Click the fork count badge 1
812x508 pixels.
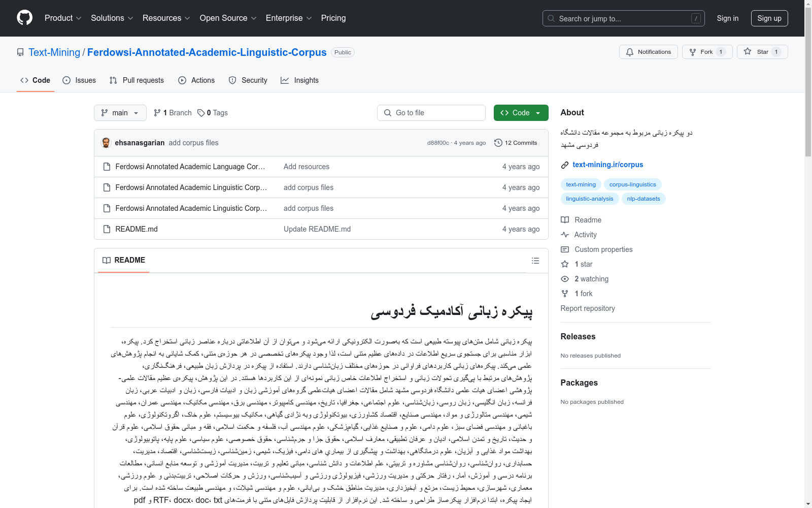tap(721, 52)
